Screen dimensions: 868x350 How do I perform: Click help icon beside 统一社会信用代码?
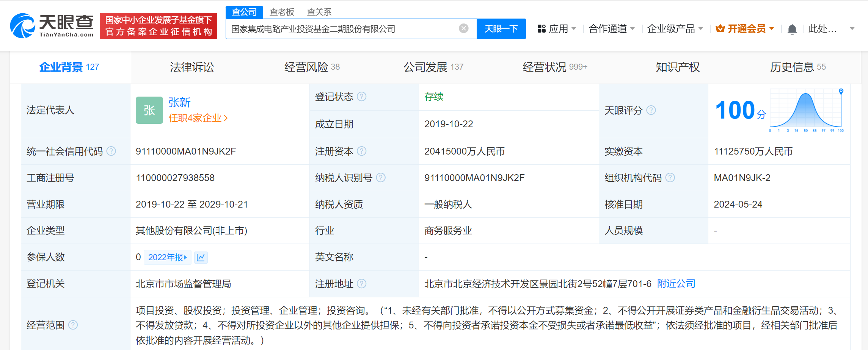111,151
